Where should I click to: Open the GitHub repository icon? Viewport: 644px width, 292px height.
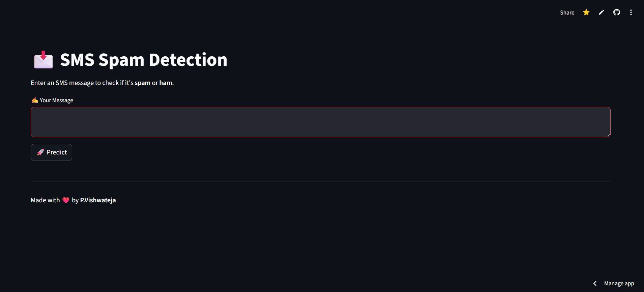click(x=616, y=12)
